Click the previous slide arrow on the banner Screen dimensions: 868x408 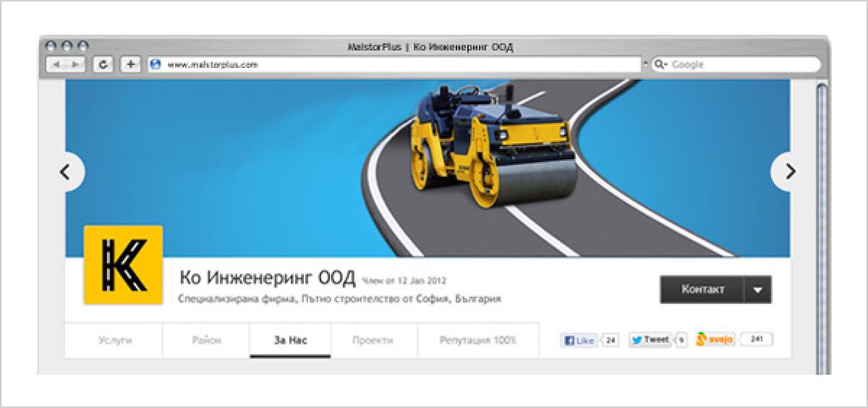66,172
